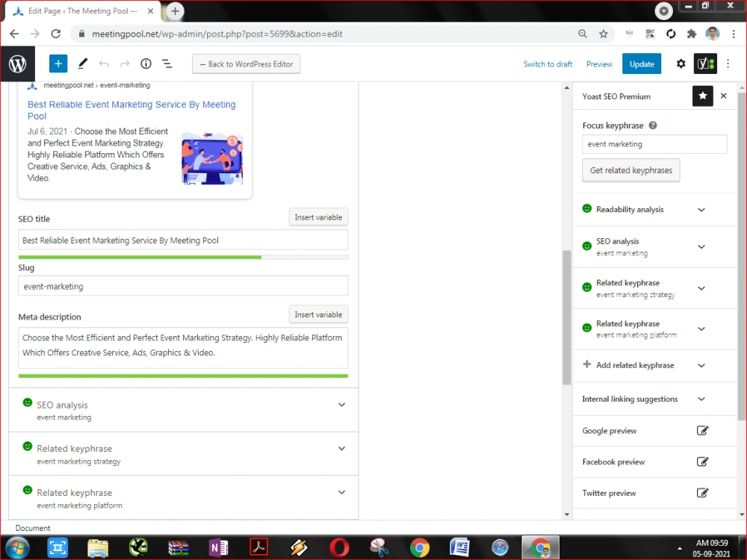Screen dimensions: 747x560
Task: Open the Chrome profile avatar
Action: click(713, 34)
